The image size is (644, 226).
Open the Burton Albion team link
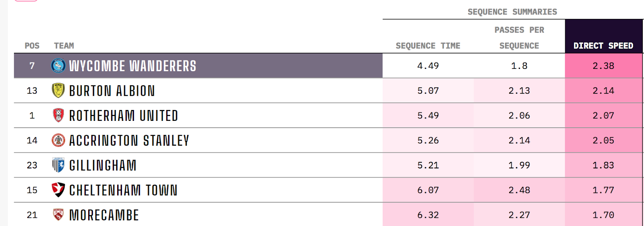pos(112,91)
